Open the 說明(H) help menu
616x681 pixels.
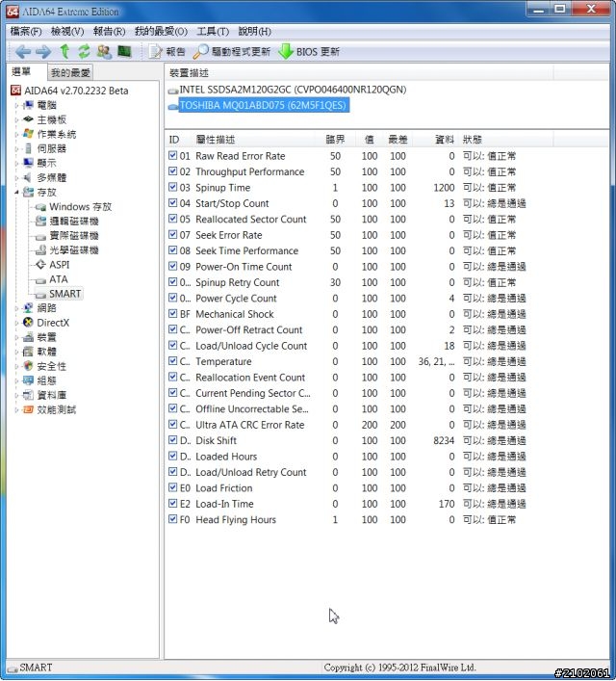255,31
